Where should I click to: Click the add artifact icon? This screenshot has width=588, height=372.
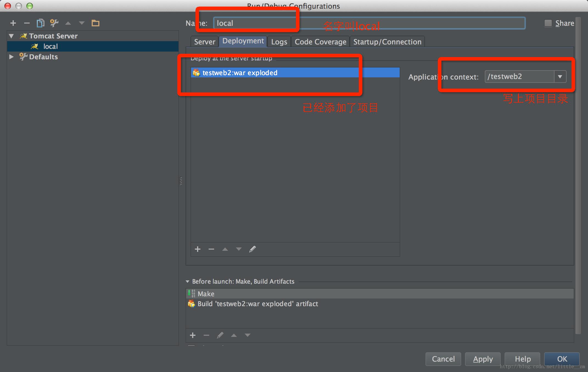(x=197, y=249)
